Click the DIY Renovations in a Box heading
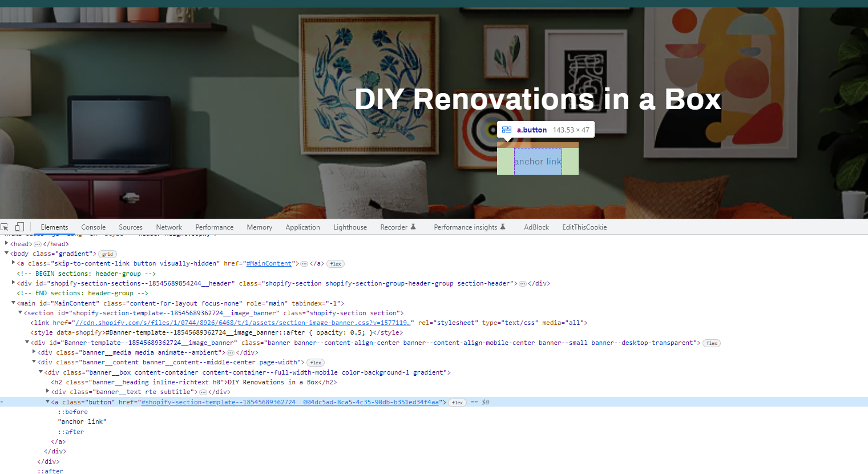868x474 pixels. (538, 99)
